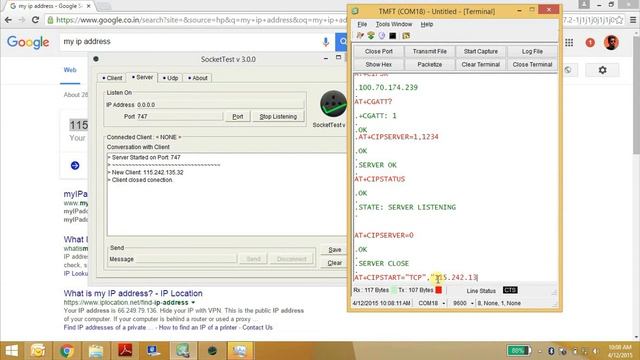Click battery 88% indicator in system tray
The height and width of the screenshot is (360, 640).
[x=519, y=351]
